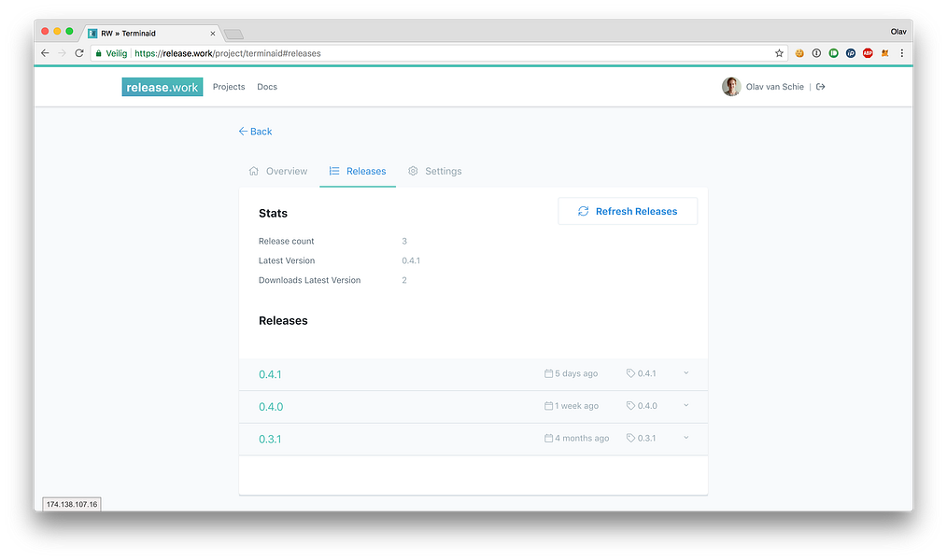
Task: Expand the 0.3.1 release row chevron
Action: (x=686, y=438)
